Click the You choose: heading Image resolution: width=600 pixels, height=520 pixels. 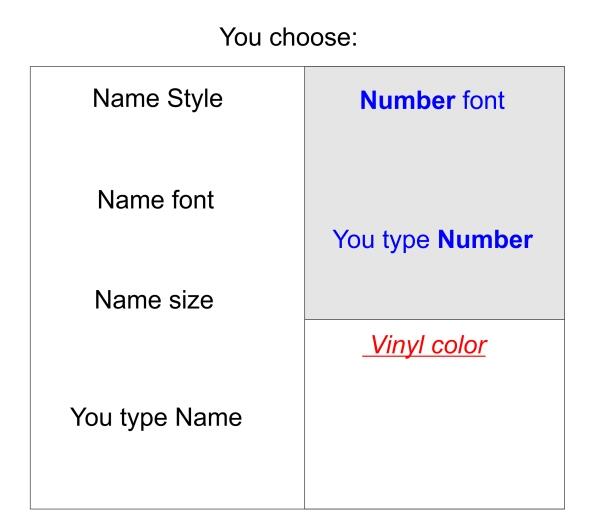pos(289,37)
